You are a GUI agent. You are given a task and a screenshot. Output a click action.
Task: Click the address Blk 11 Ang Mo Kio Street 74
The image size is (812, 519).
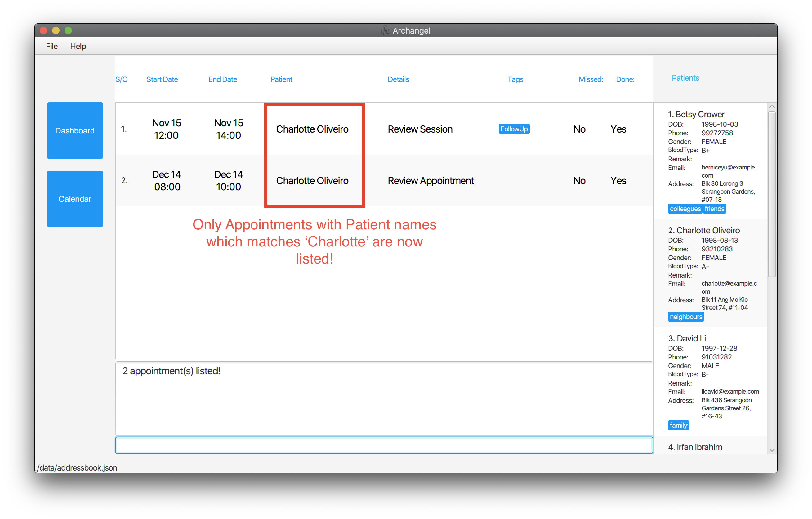tap(725, 304)
